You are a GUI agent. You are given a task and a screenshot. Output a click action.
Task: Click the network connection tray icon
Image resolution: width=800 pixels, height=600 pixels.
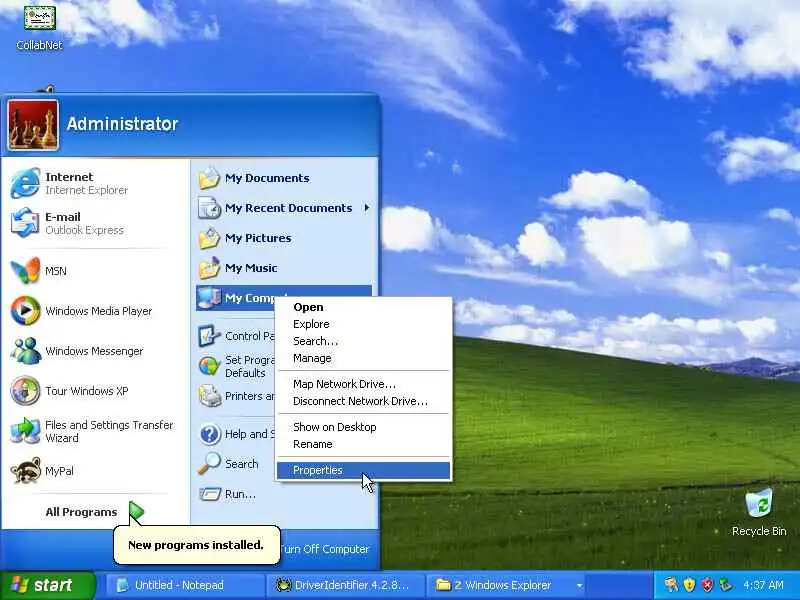[725, 585]
